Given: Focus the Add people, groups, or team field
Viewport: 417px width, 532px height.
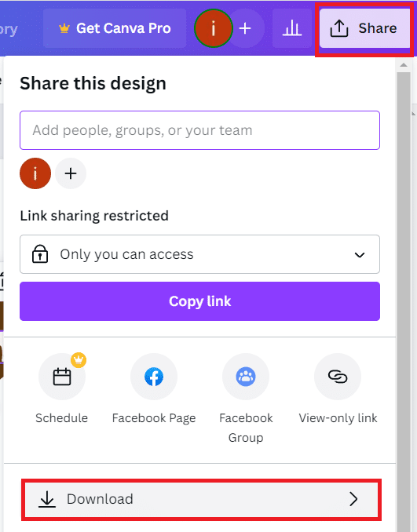Looking at the screenshot, I should [x=199, y=130].
